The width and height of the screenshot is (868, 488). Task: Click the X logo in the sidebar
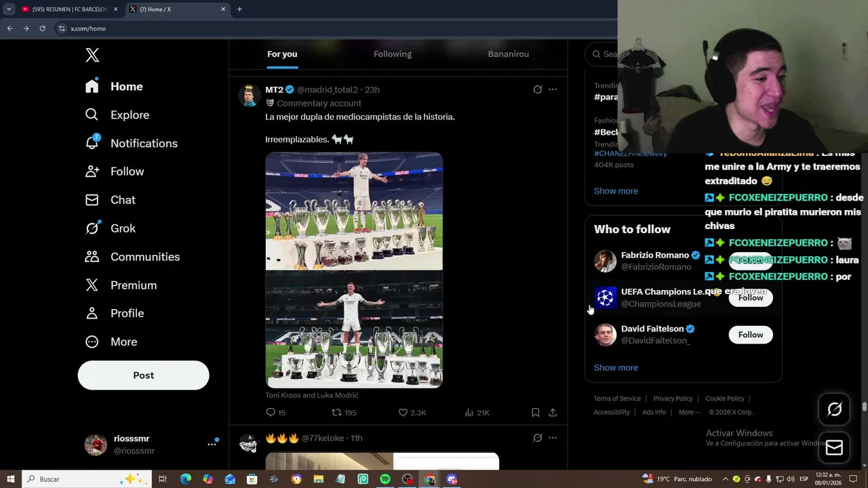(x=92, y=56)
